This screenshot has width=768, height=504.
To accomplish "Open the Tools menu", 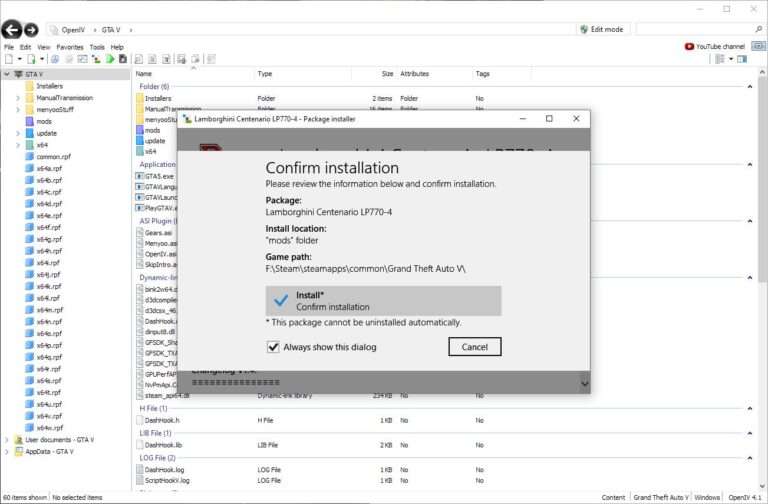I will click(x=97, y=47).
